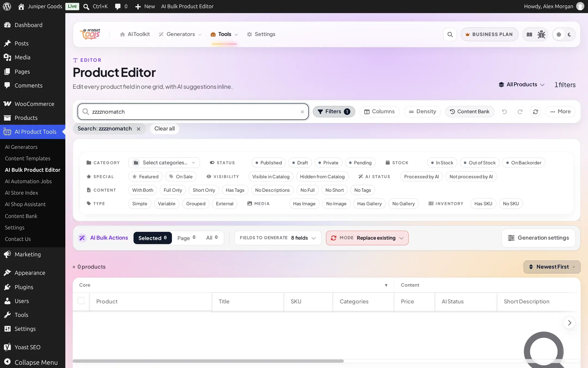
Task: Open Generation settings
Action: pos(538,238)
